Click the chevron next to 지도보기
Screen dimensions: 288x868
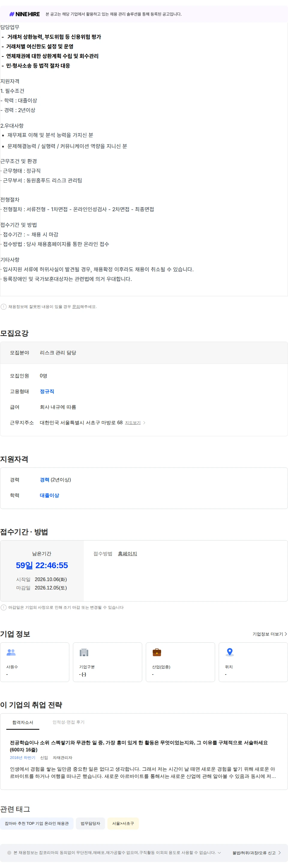click(x=144, y=422)
